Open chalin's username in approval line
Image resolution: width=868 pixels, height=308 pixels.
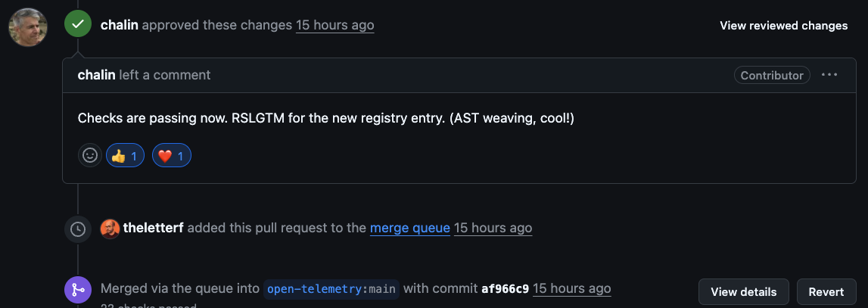[119, 25]
